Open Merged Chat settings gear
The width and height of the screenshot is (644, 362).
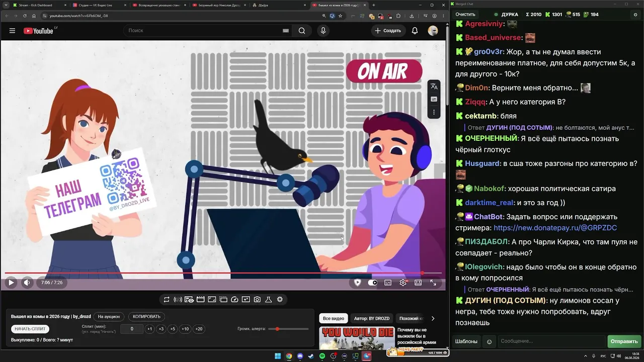coord(635,15)
